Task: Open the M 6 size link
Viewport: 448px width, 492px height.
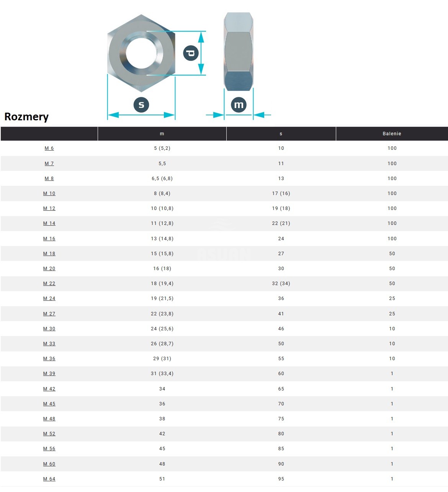Action: [49, 148]
